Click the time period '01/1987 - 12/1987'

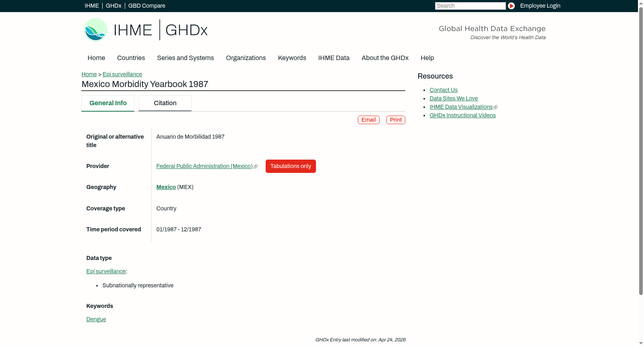[x=179, y=229]
